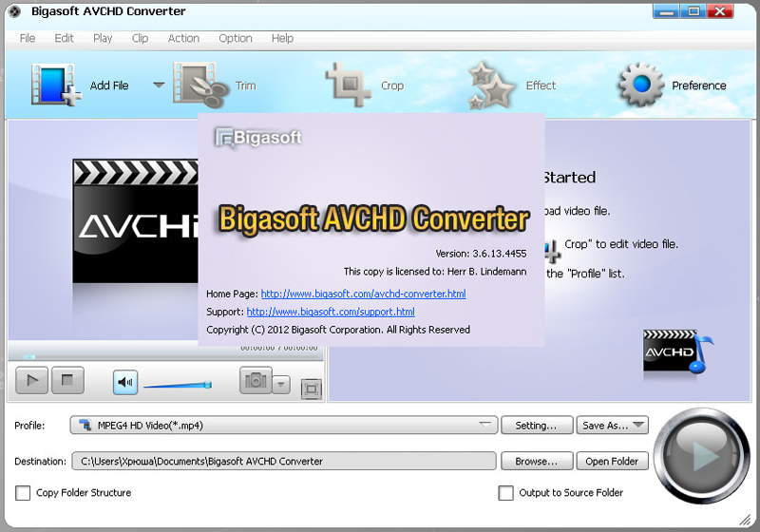Click the Effect stars icon
Viewport: 760px width, 532px height.
490,85
